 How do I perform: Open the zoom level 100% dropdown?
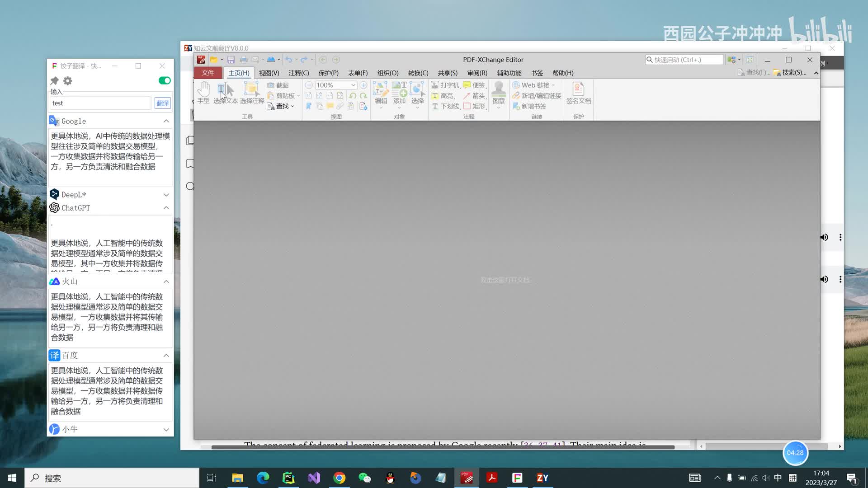[x=353, y=85]
